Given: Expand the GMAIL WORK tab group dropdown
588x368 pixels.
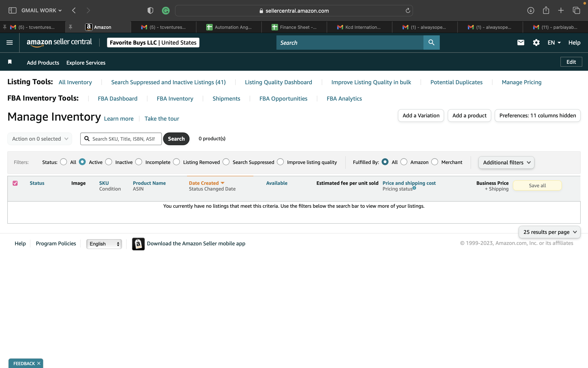Looking at the screenshot, I should pyautogui.click(x=42, y=10).
